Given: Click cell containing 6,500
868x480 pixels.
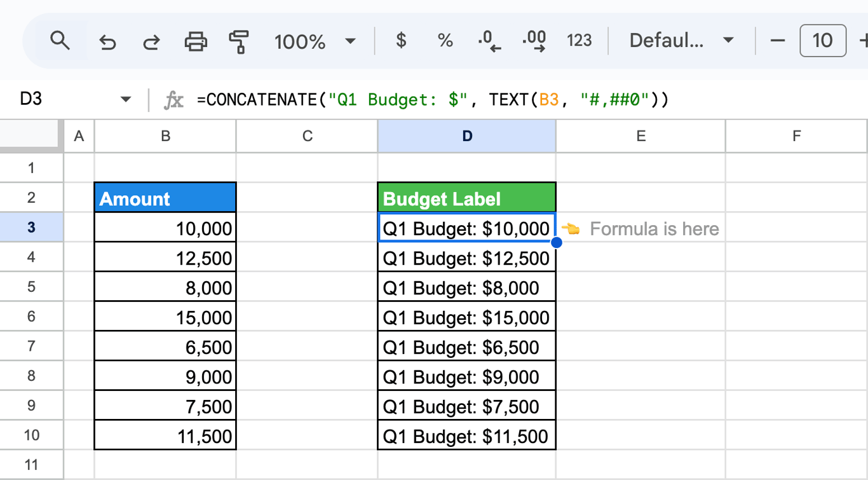Looking at the screenshot, I should coord(165,346).
